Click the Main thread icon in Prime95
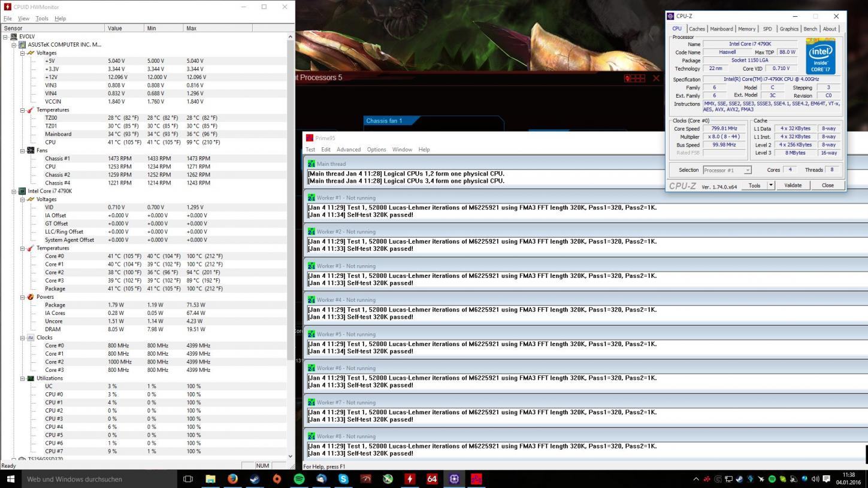868x488 pixels. [x=311, y=163]
